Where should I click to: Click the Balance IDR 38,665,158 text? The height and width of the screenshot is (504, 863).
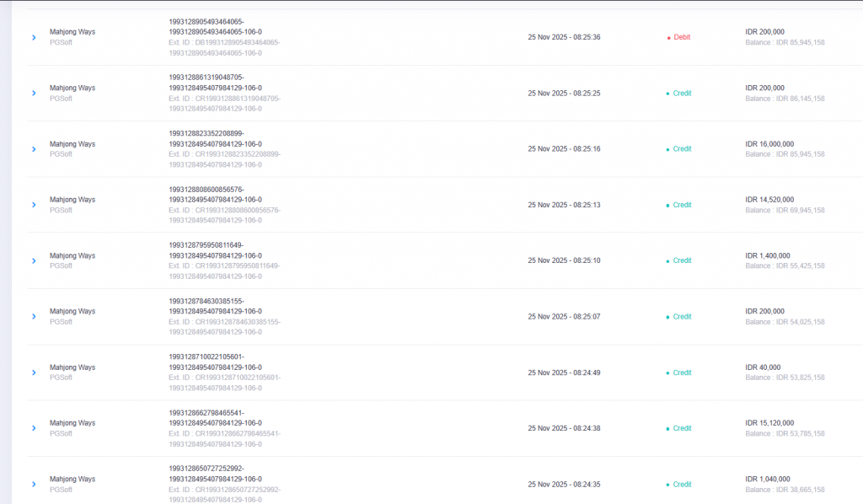(x=785, y=490)
